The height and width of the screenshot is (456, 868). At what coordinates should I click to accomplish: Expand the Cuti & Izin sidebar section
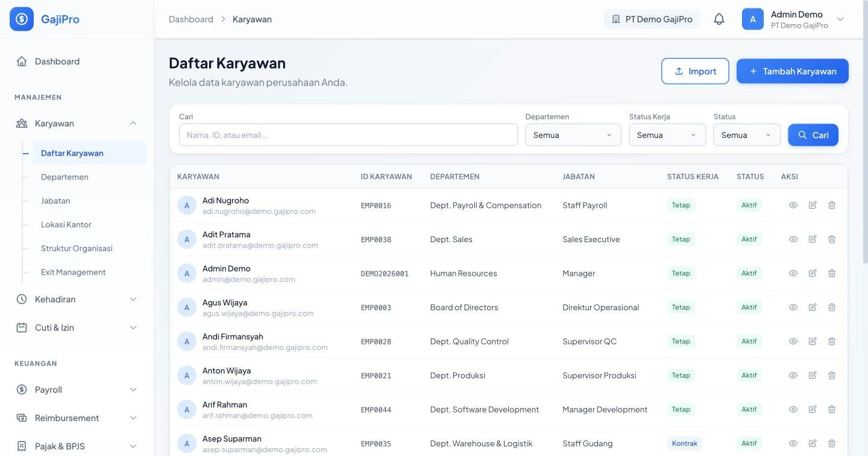(x=77, y=328)
